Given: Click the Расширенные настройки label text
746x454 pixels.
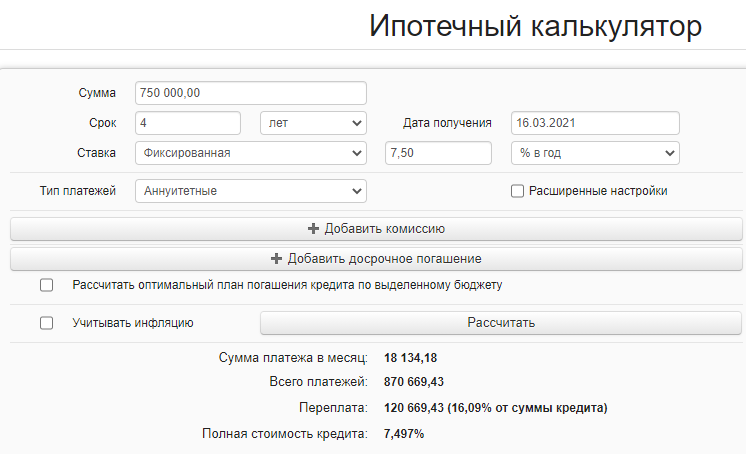Looking at the screenshot, I should coord(598,191).
